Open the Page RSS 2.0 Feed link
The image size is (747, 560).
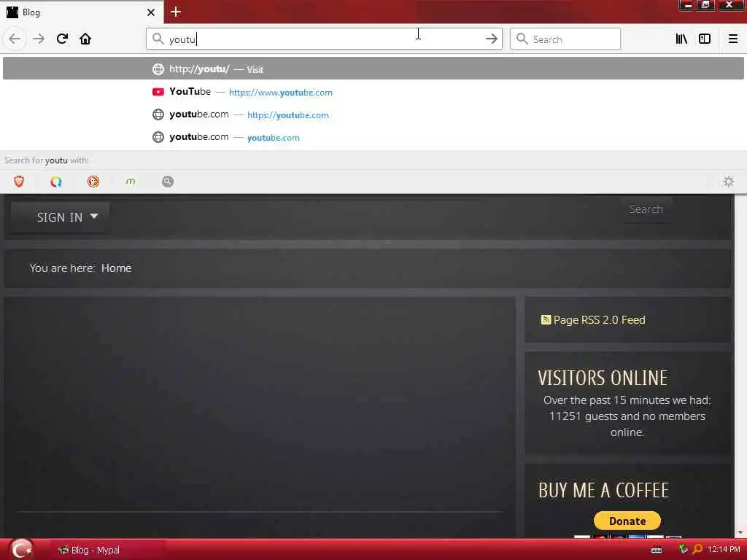click(x=599, y=320)
